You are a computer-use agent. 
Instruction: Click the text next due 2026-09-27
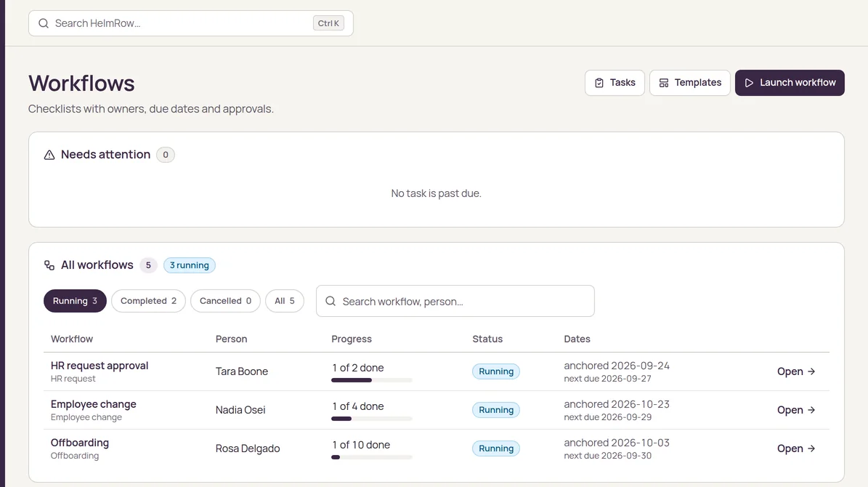click(607, 379)
